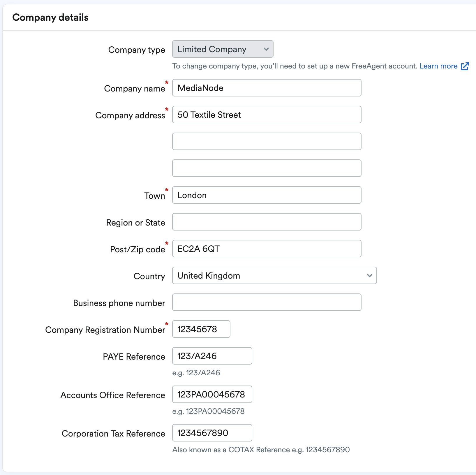476x475 pixels.
Task: Click the Company type label
Action: [137, 50]
